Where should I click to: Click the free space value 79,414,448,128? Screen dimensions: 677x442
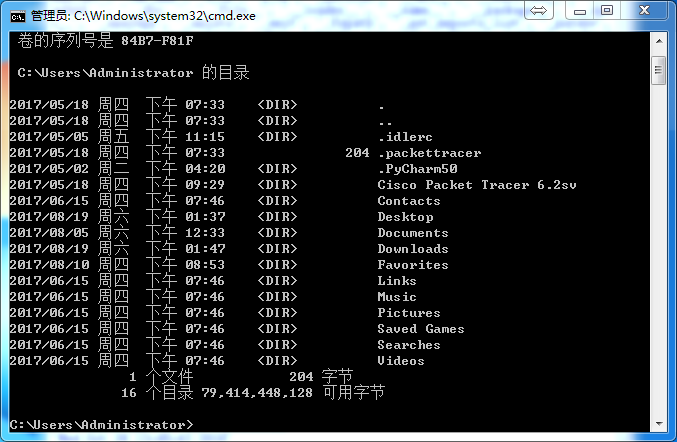[257, 393]
